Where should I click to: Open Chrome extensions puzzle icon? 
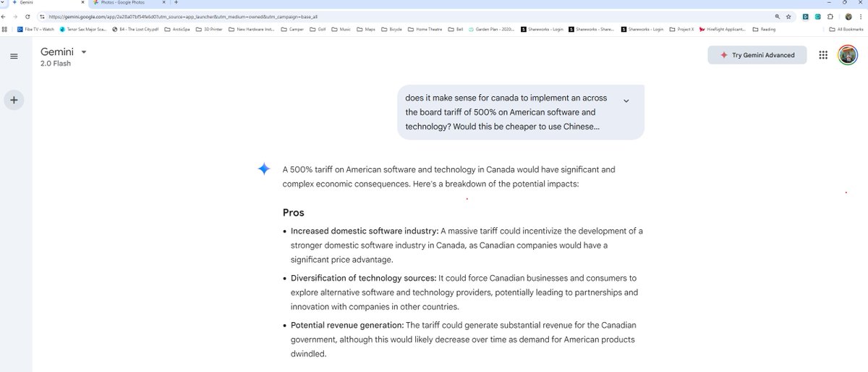click(x=830, y=16)
